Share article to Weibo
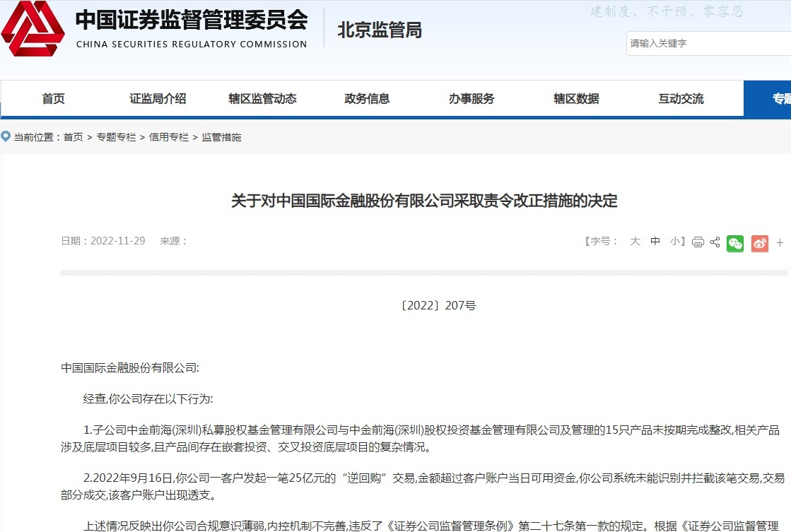 click(x=760, y=244)
